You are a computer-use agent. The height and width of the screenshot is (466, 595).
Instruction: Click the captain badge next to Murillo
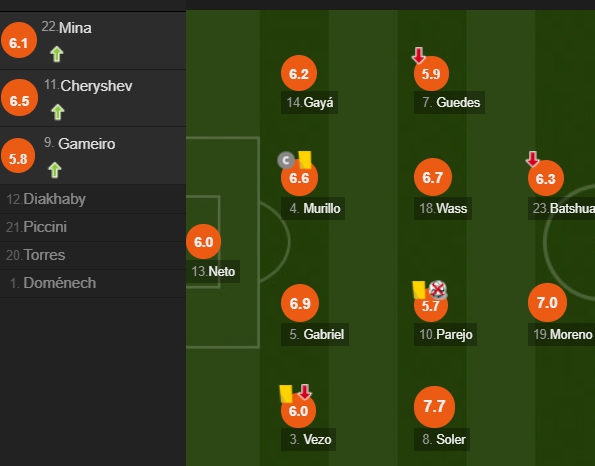tap(286, 160)
